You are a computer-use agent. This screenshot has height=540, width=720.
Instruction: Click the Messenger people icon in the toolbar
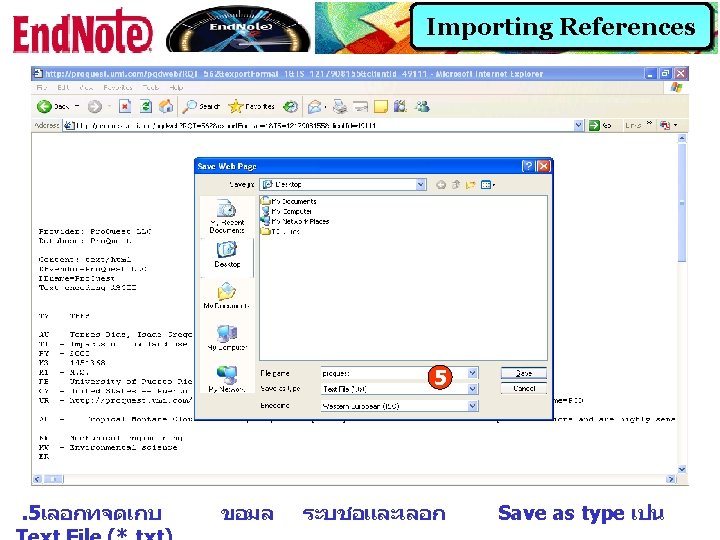coord(422,107)
